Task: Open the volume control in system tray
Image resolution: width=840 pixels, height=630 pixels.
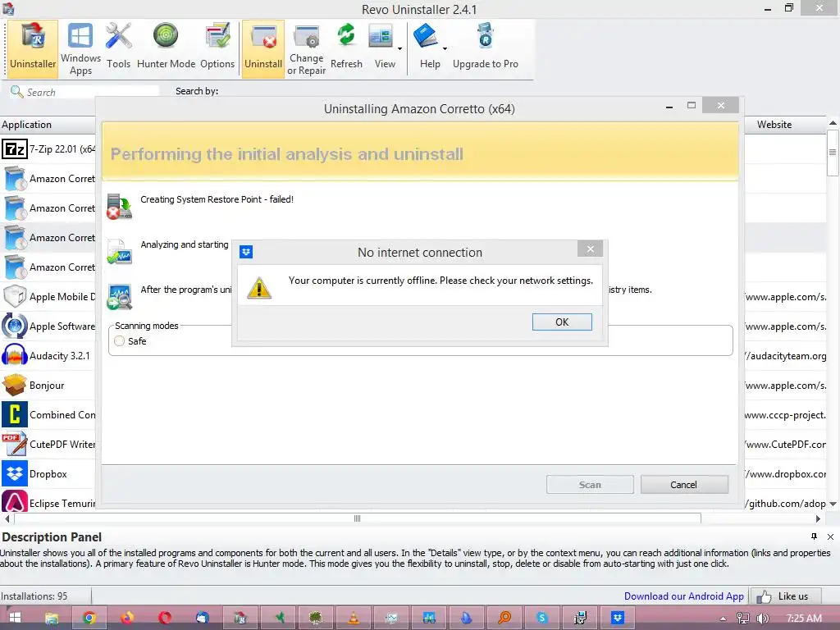Action: click(x=762, y=619)
